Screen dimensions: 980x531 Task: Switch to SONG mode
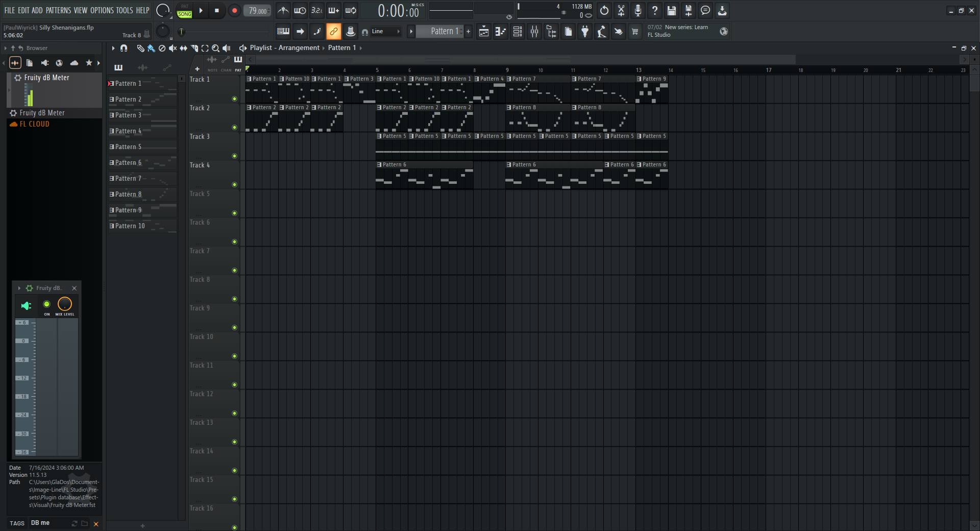185,14
